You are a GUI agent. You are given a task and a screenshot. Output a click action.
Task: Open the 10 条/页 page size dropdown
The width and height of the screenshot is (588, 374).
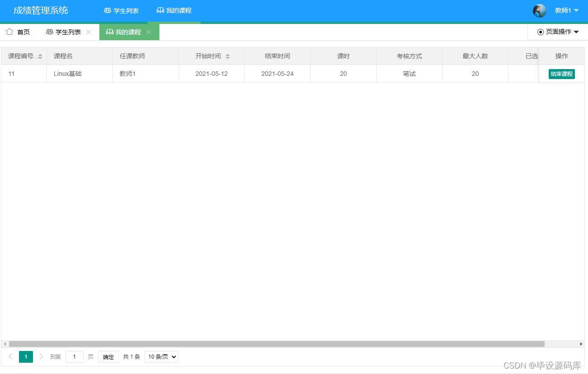[161, 357]
